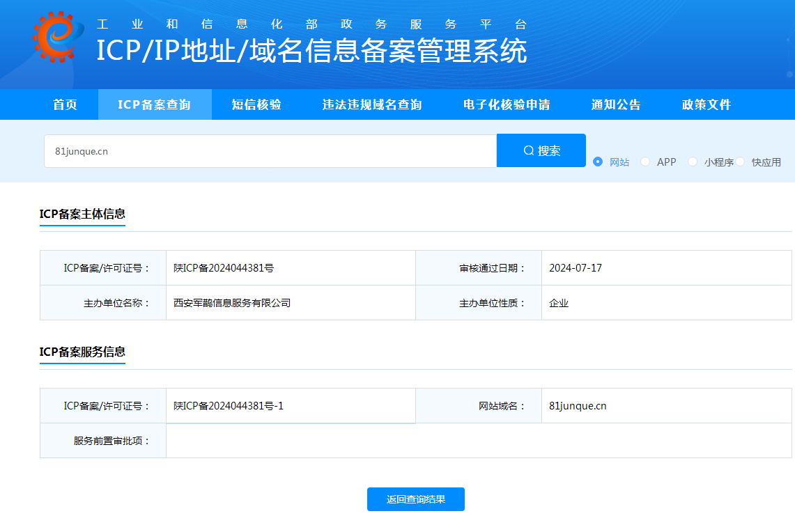Click the ICP/IP地址/域名信息备案管理系统 title
This screenshot has height=532, width=795.
coord(312,51)
